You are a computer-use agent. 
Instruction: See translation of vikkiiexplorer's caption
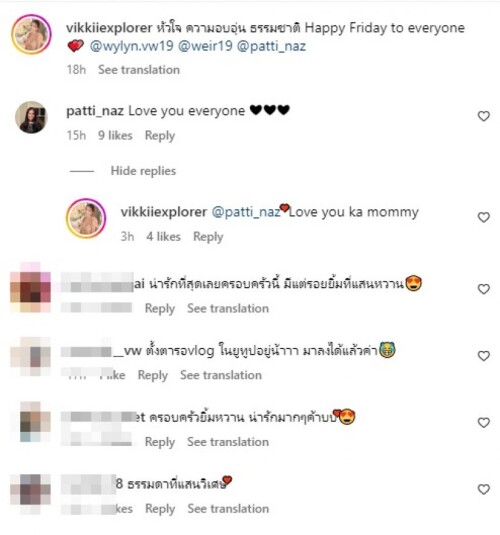tap(139, 70)
